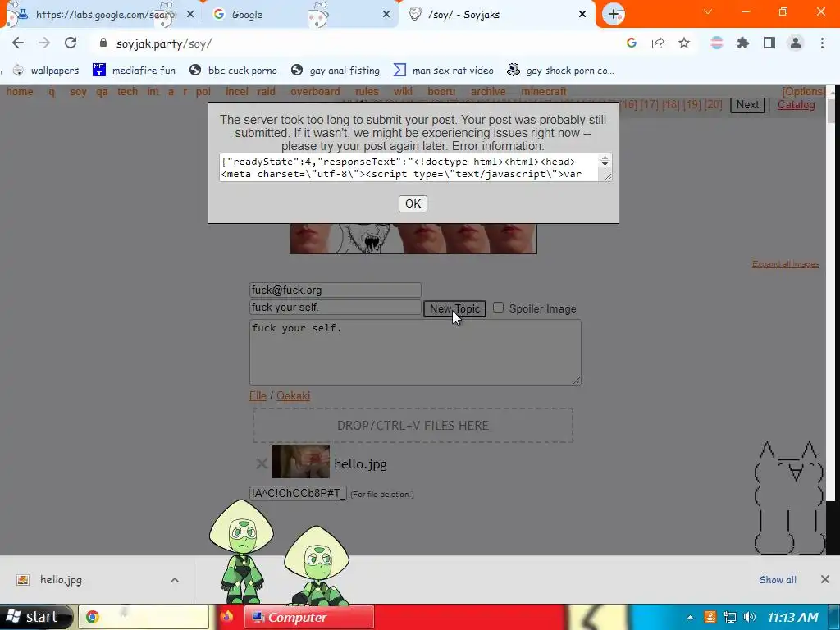Focus the email input field

[x=336, y=290]
